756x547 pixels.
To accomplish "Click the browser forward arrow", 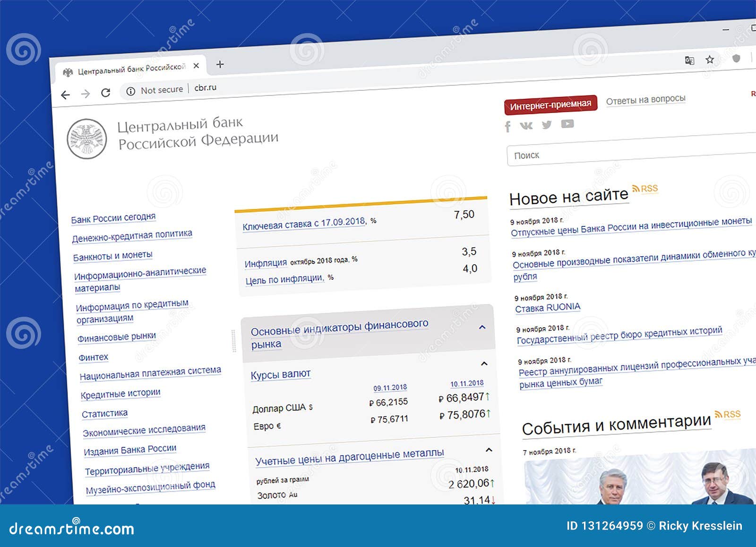I will (x=86, y=94).
